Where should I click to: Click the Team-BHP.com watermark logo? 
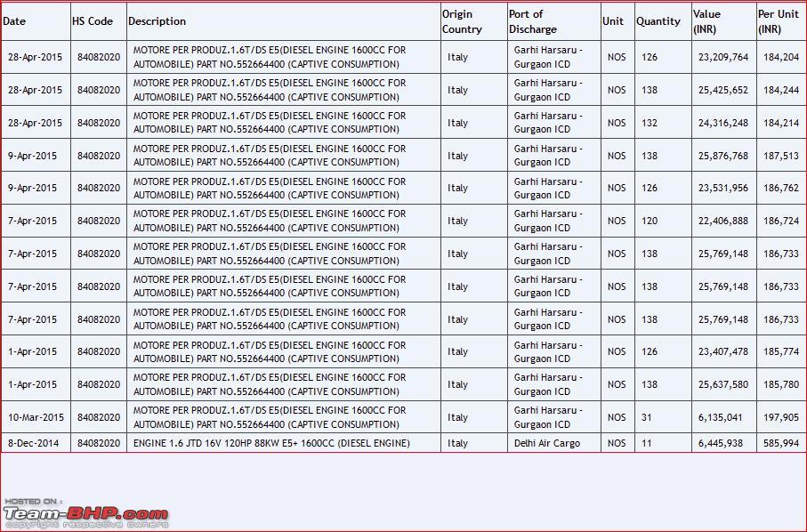[85, 512]
